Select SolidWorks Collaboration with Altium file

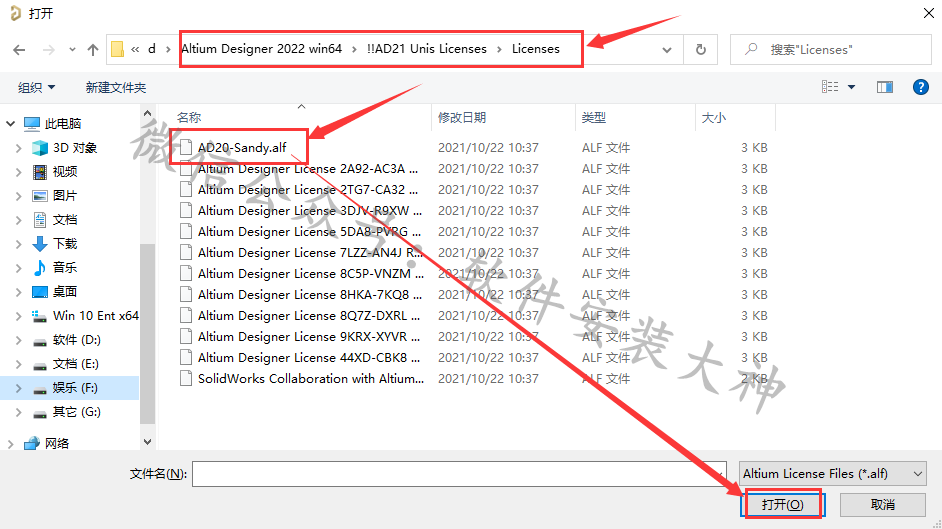(311, 379)
